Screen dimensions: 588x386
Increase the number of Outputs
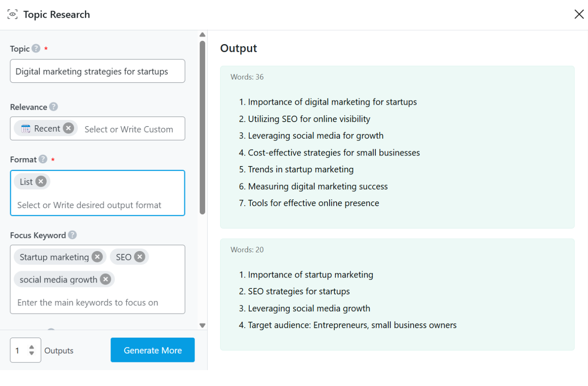coord(32,347)
